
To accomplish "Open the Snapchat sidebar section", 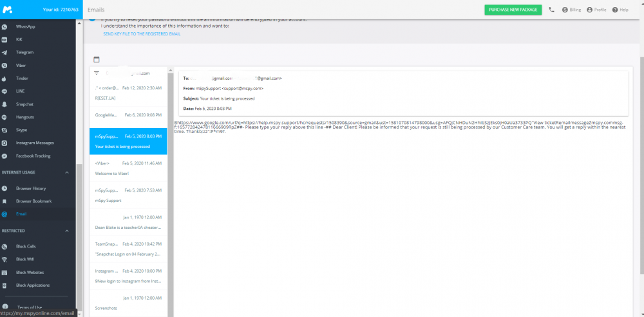I will click(24, 104).
